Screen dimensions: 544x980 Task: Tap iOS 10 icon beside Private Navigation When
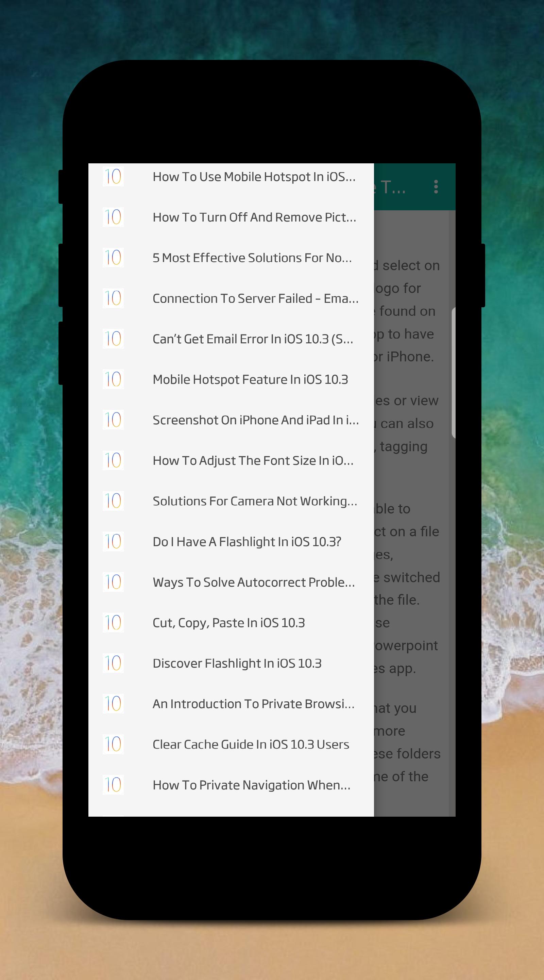[113, 785]
